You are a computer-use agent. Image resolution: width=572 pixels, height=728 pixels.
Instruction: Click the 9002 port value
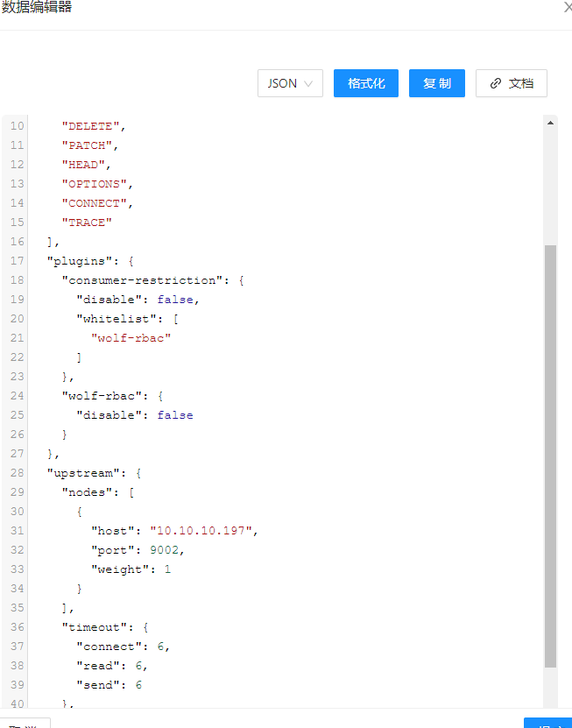(164, 550)
